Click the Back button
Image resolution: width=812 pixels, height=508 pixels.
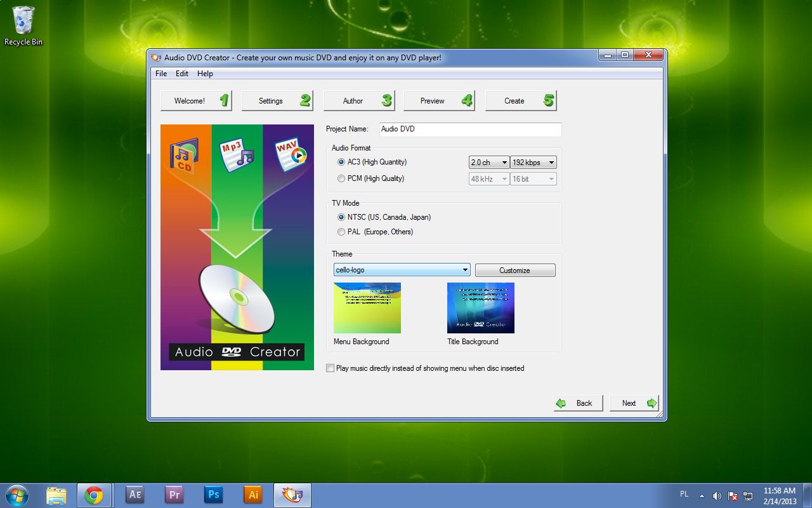pyautogui.click(x=579, y=403)
